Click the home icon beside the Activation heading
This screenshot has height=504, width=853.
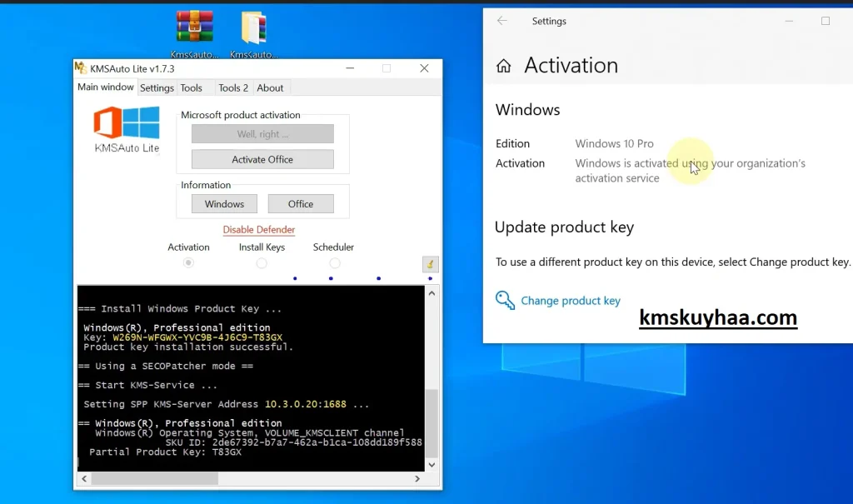click(x=505, y=65)
